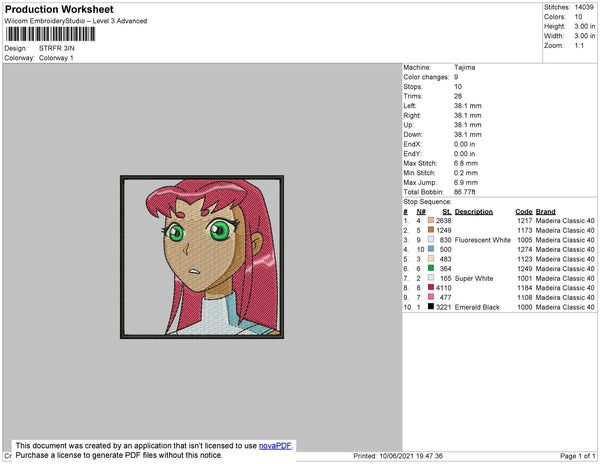Screen dimensions: 600x464
Task: Select the Wilcom EmbroideryStudio subtitle
Action: point(76,21)
